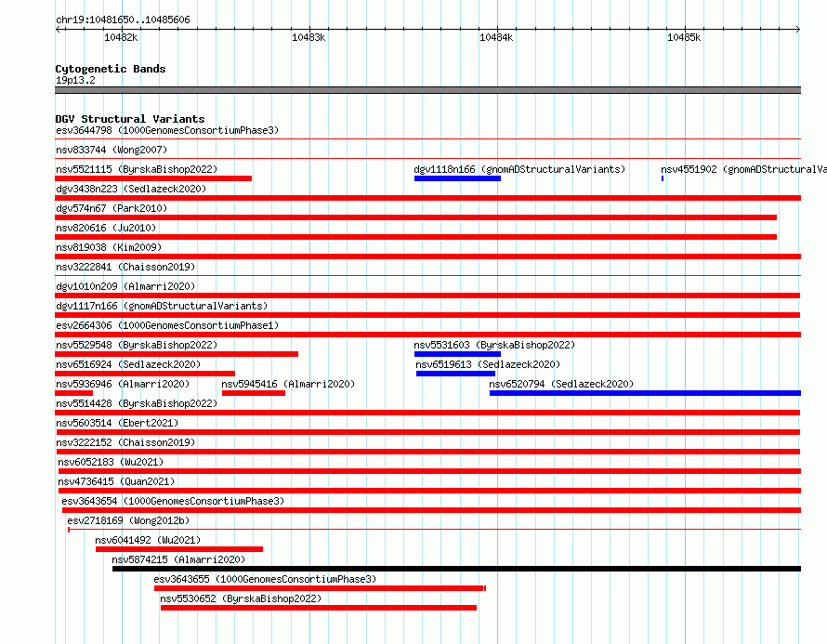Click the 10483k ruler position

308,37
